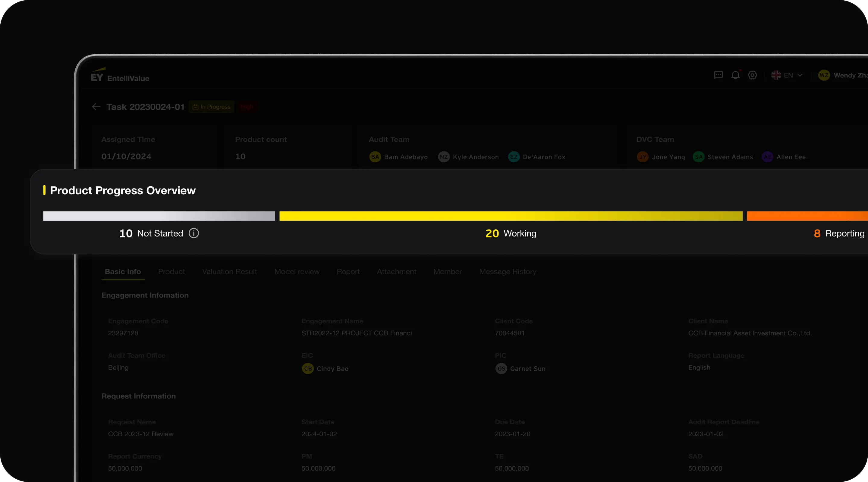Click the In Progress status badge
868x482 pixels.
[x=211, y=107]
